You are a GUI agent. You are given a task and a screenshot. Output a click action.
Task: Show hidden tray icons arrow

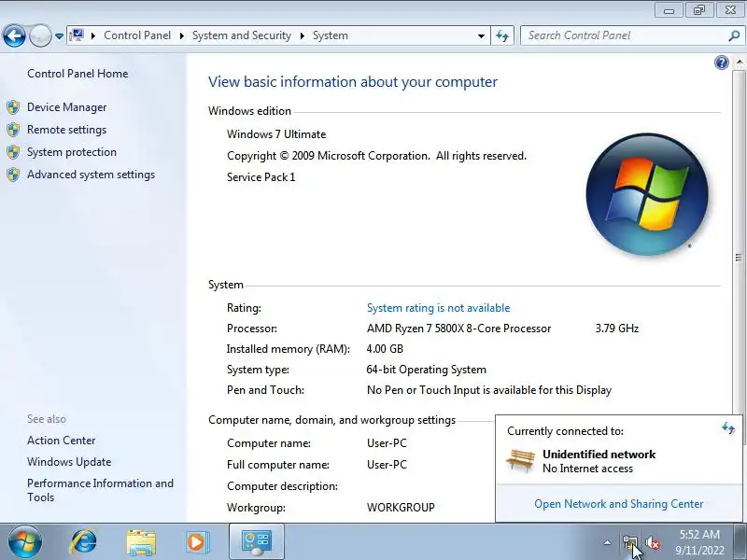(608, 542)
